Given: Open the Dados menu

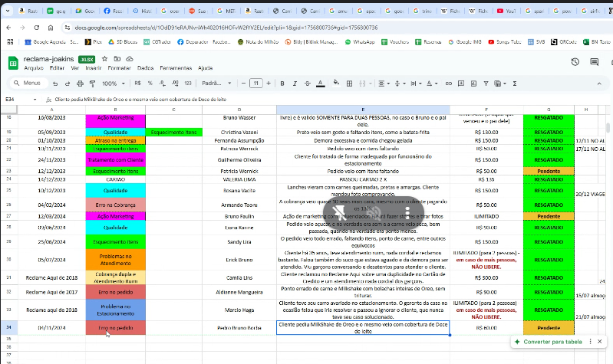Looking at the screenshot, I should (145, 67).
